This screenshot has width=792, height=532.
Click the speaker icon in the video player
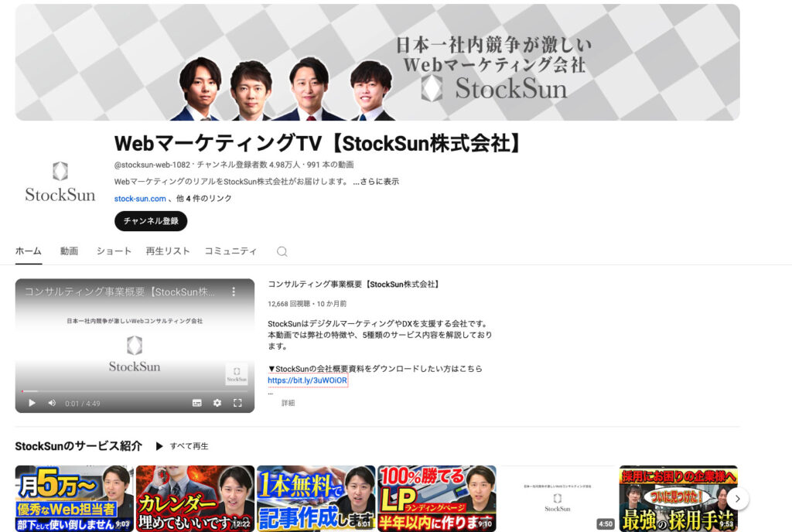tap(51, 403)
